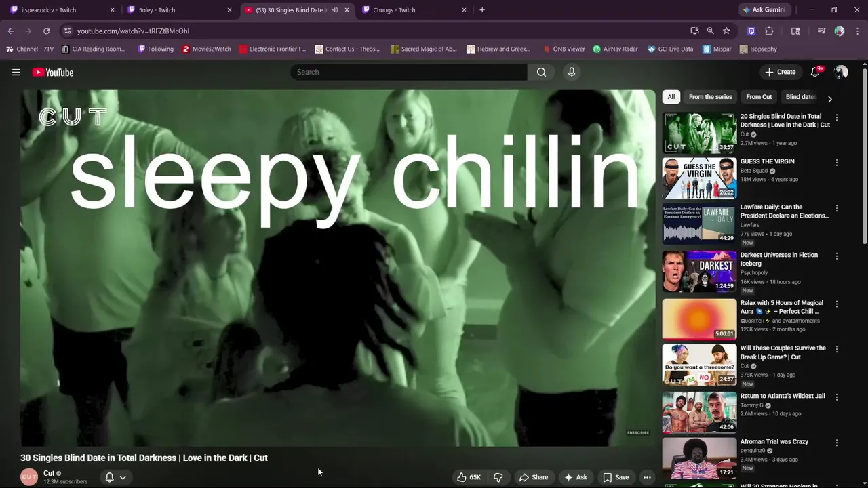Click the video player area
Image resolution: width=868 pixels, height=488 pixels.
(x=338, y=268)
